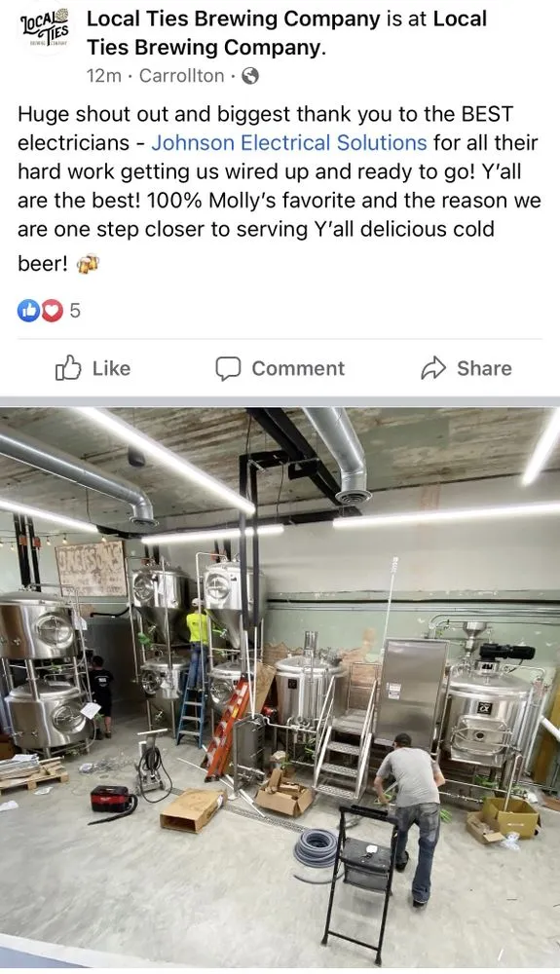Open Johnson Electrical Solutions link
The image size is (560, 974).
[x=289, y=143]
